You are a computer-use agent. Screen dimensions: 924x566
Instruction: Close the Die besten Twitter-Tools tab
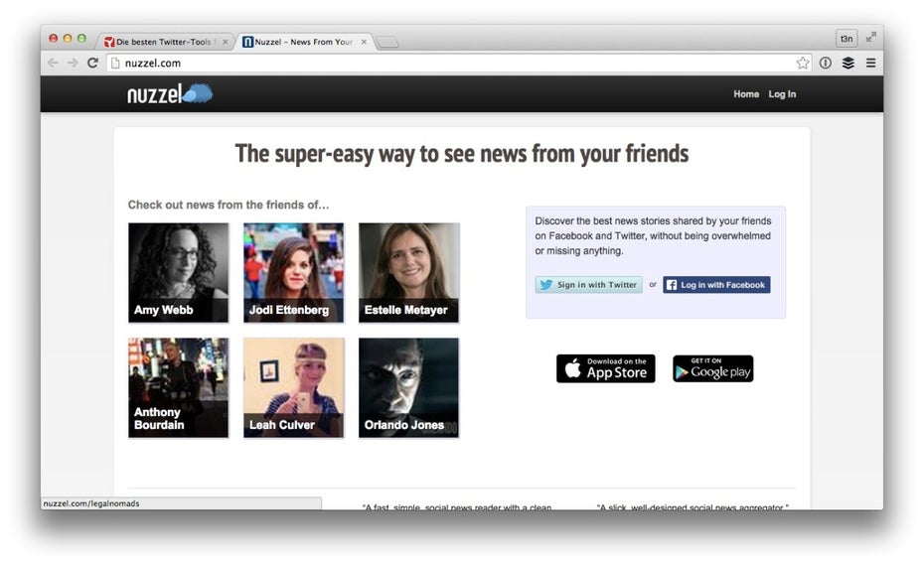click(226, 42)
